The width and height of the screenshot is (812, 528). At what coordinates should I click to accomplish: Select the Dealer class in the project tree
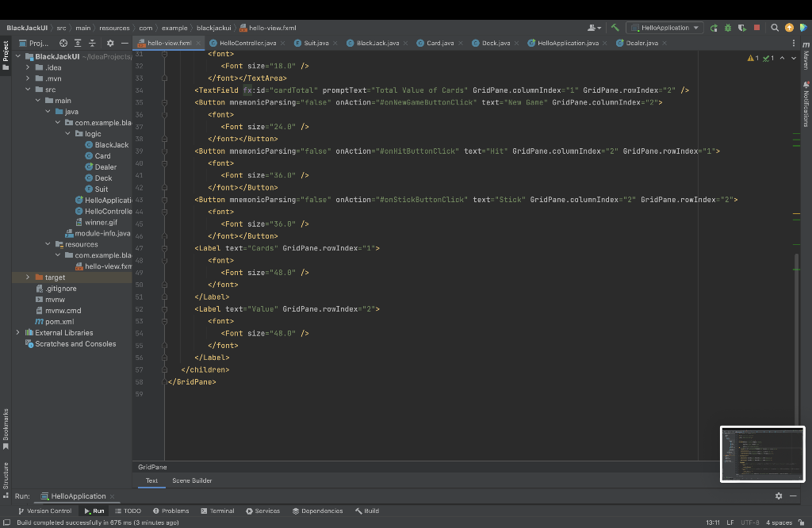pos(105,166)
